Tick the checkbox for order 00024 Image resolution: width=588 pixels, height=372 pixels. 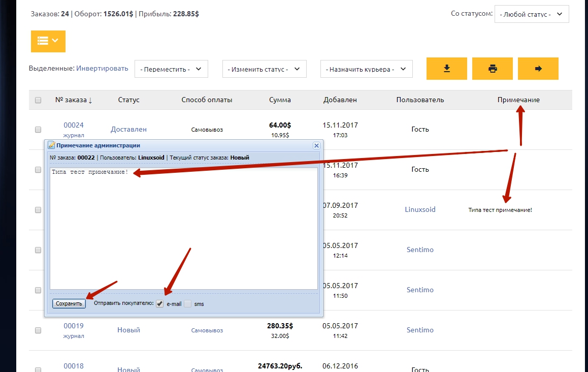tap(38, 130)
